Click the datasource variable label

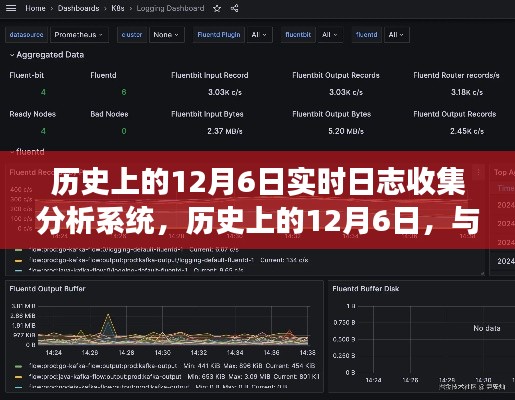tap(26, 35)
